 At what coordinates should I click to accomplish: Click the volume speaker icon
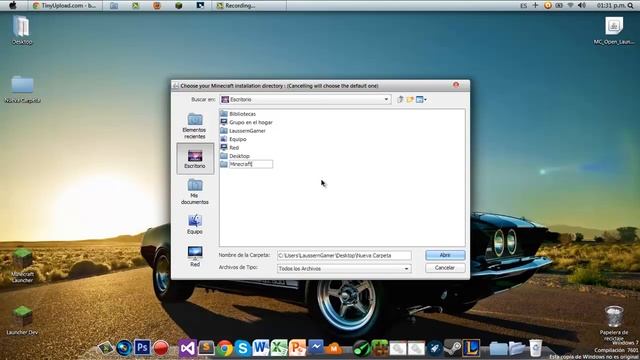[x=582, y=5]
